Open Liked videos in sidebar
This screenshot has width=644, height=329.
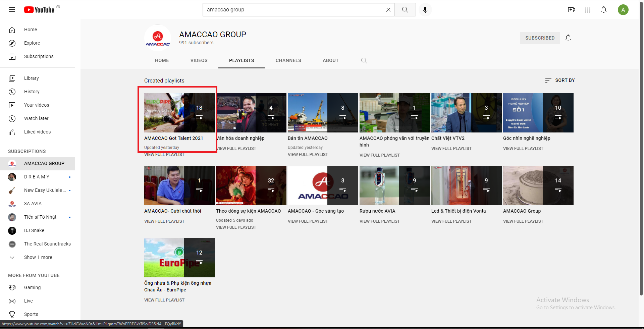point(38,132)
